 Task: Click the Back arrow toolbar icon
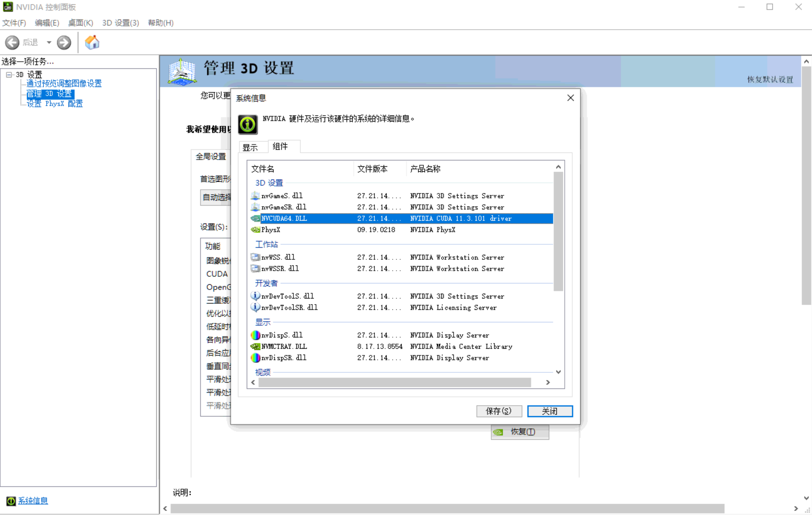click(12, 42)
